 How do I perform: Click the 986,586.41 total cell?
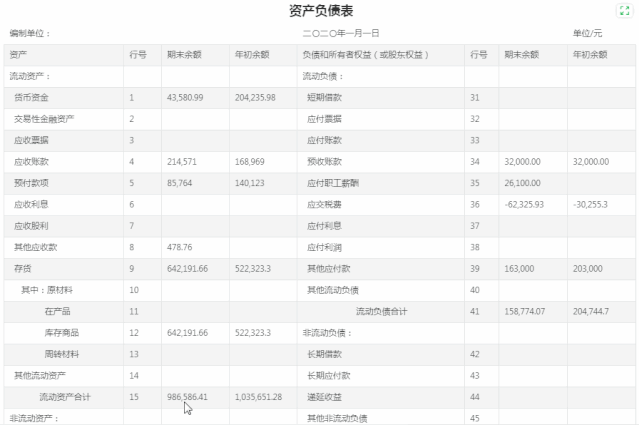187,397
